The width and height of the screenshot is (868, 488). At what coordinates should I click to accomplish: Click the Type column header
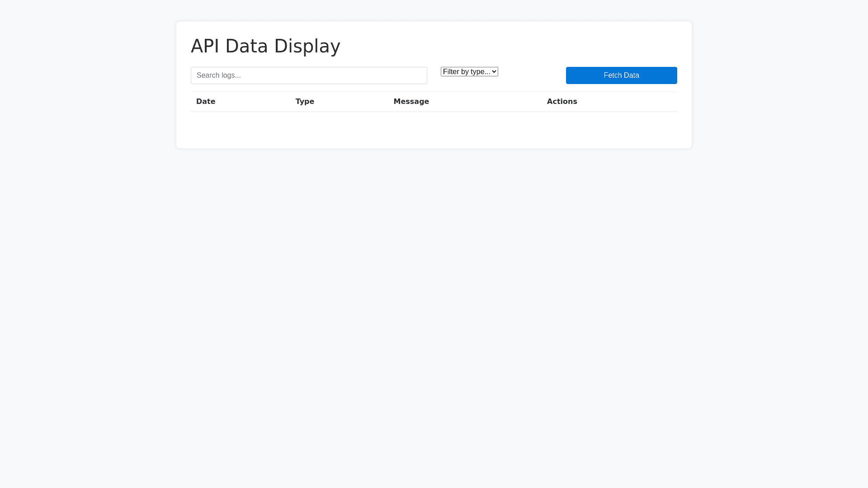pos(305,102)
